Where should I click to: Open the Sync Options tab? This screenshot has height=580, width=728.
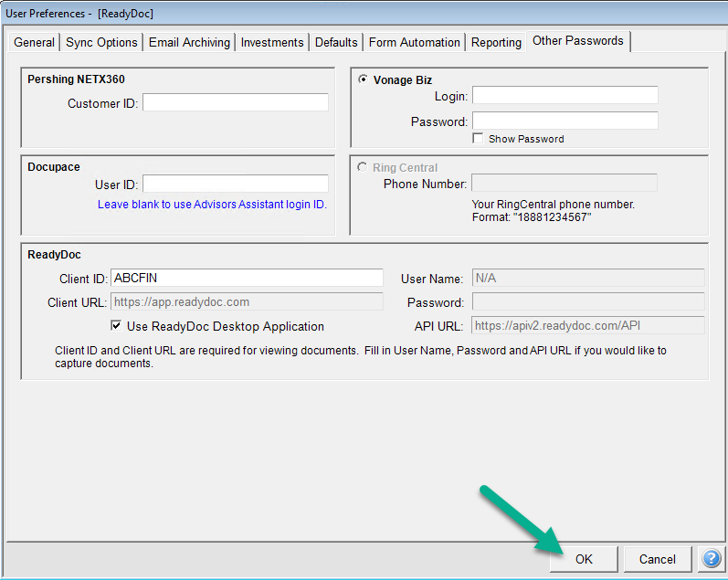101,42
